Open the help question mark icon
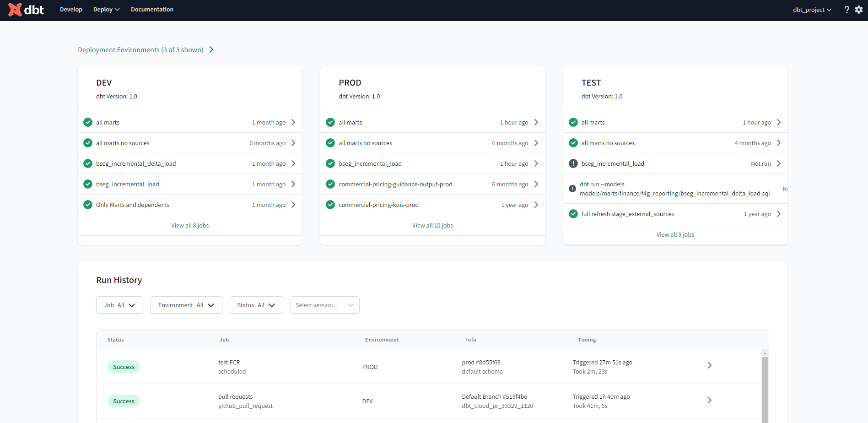Image resolution: width=868 pixels, height=423 pixels. coord(846,10)
